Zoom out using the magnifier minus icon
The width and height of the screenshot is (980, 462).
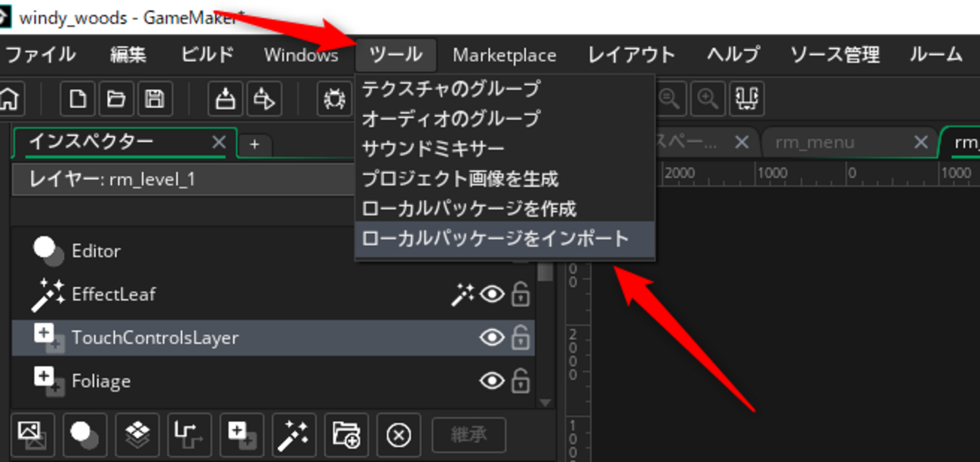(669, 99)
